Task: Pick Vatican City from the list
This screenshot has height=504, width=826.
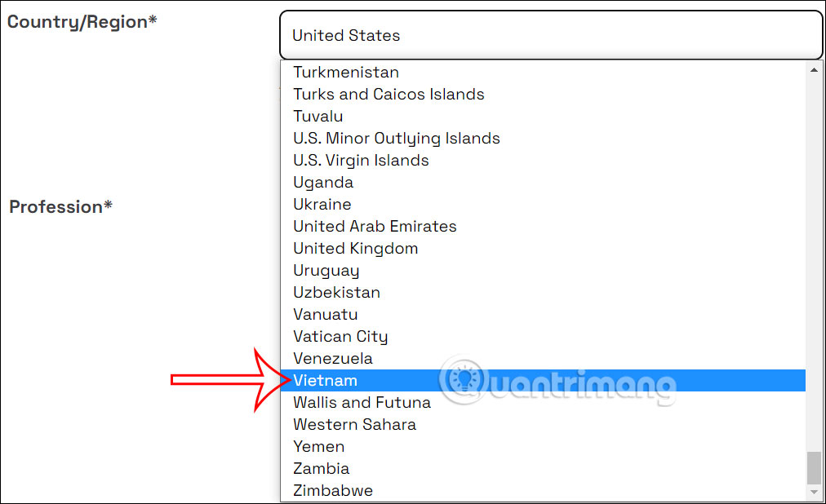Action: tap(340, 337)
